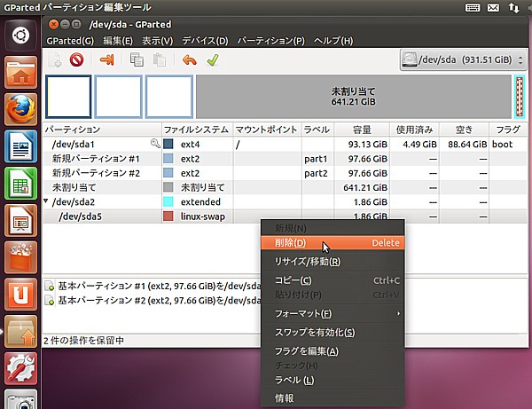The height and width of the screenshot is (409, 532).
Task: Click the dark blue ext4 color swatch
Action: click(x=168, y=144)
